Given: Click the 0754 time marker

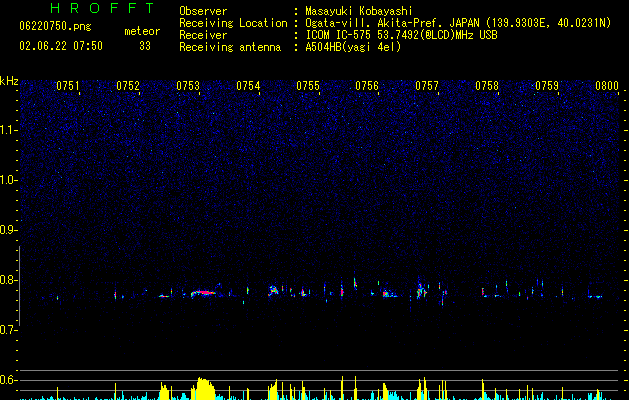Looking at the screenshot, I should 248,86.
